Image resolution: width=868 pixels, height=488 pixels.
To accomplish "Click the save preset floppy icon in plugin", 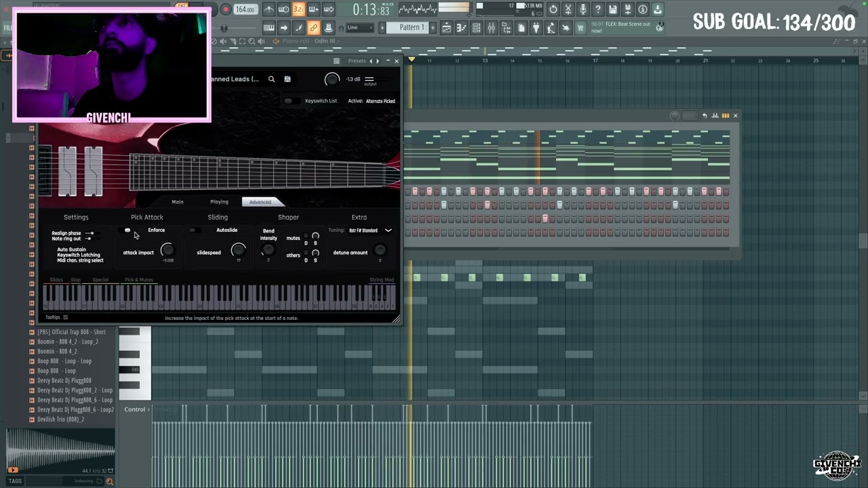I will coord(288,79).
